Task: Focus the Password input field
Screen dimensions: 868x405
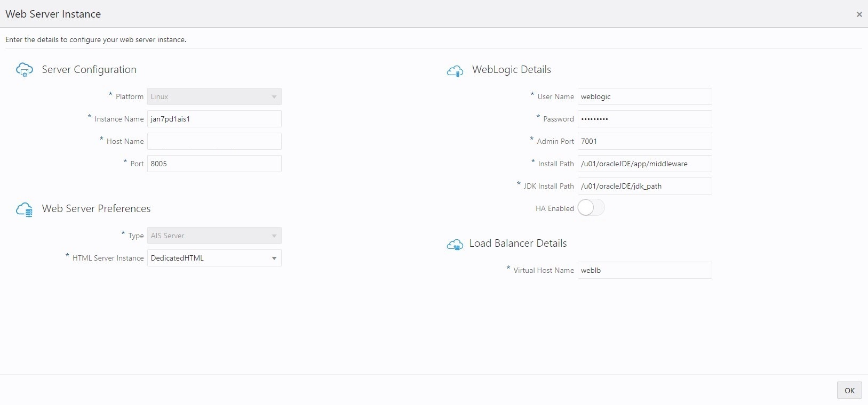Action: pyautogui.click(x=645, y=119)
